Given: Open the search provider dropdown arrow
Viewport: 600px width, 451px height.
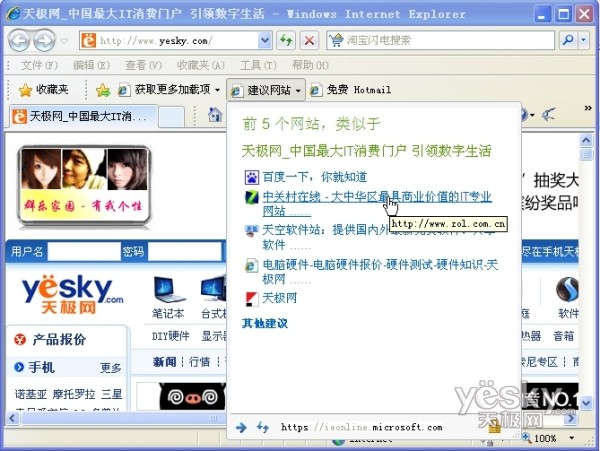Looking at the screenshot, I should tap(584, 40).
